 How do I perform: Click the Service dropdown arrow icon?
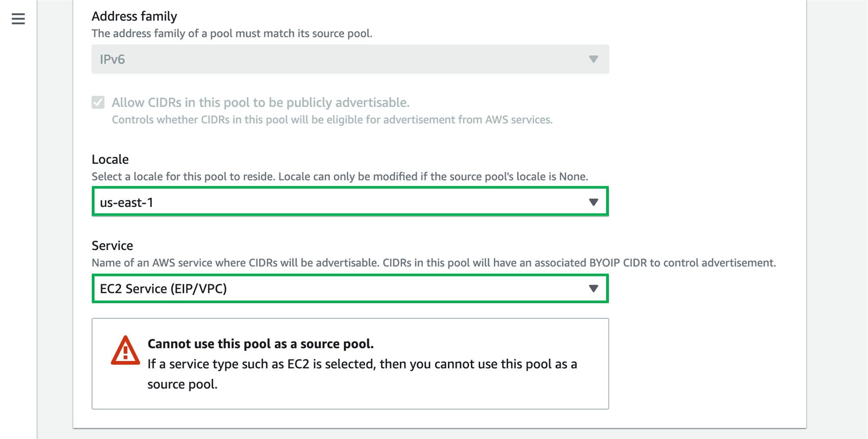point(593,288)
